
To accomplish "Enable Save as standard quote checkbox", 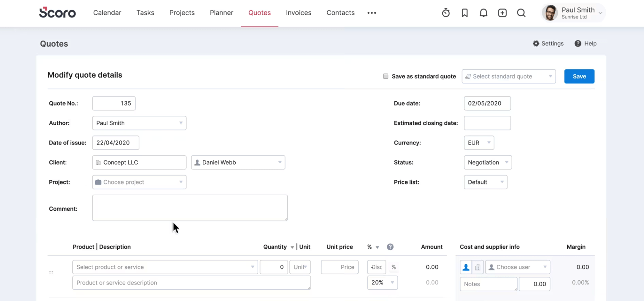I will 385,76.
